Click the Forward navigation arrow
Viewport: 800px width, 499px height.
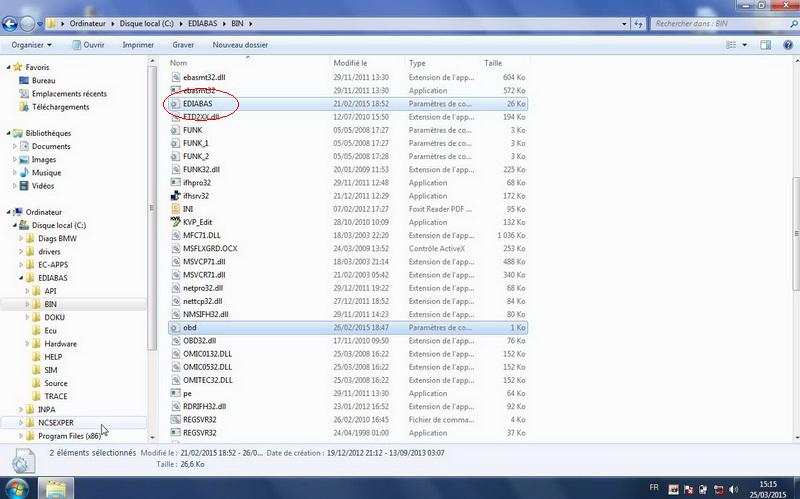28,23
